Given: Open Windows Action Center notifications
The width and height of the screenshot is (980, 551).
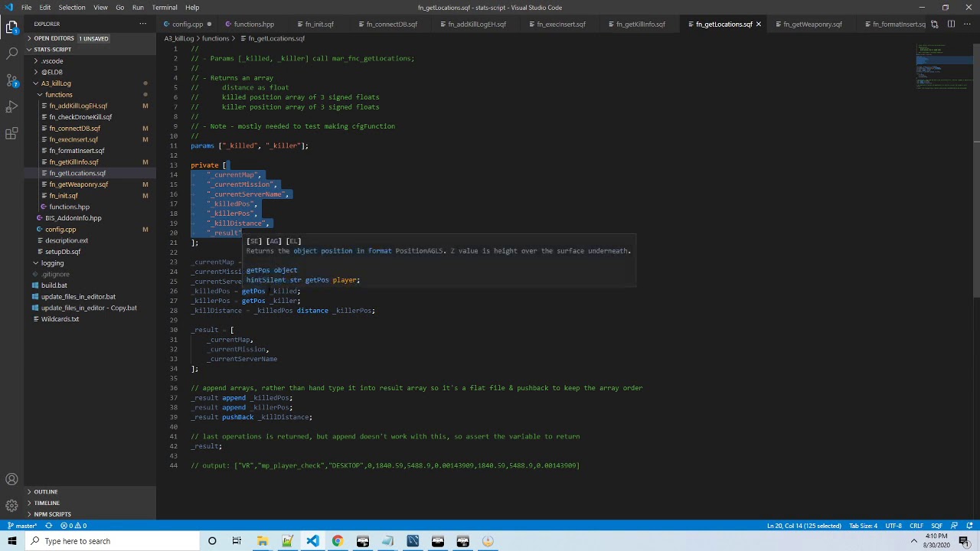Looking at the screenshot, I should [964, 541].
